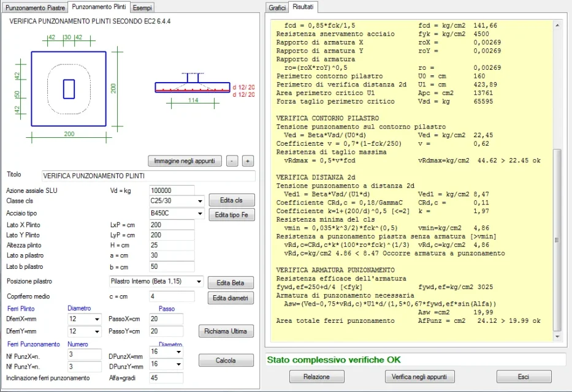Click the Richiama Ultima button
572x392 pixels.
(x=226, y=331)
